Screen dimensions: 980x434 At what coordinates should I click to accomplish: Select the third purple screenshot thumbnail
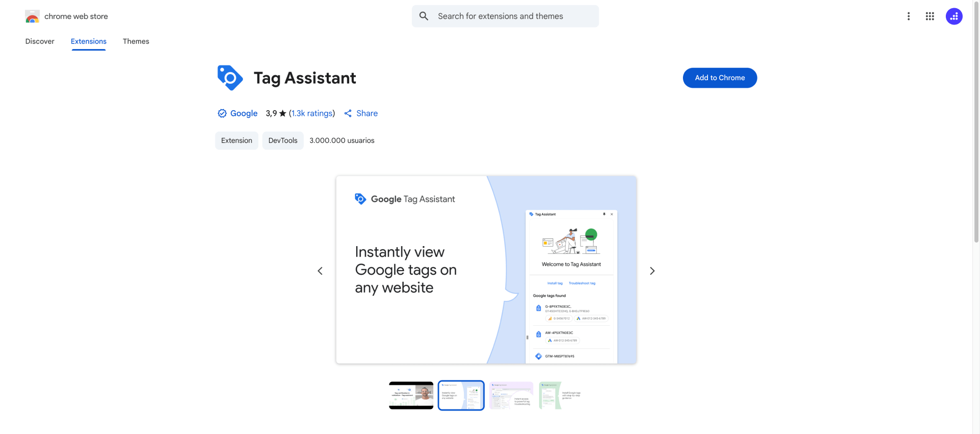click(x=511, y=395)
